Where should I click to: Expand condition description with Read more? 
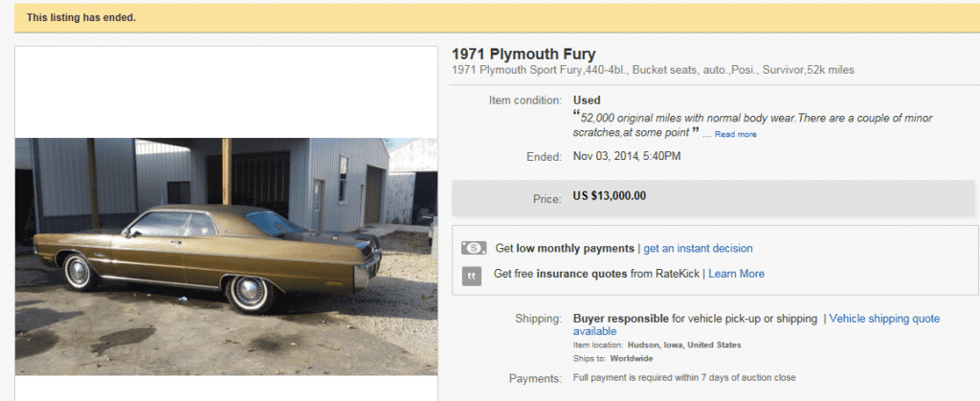pyautogui.click(x=735, y=135)
